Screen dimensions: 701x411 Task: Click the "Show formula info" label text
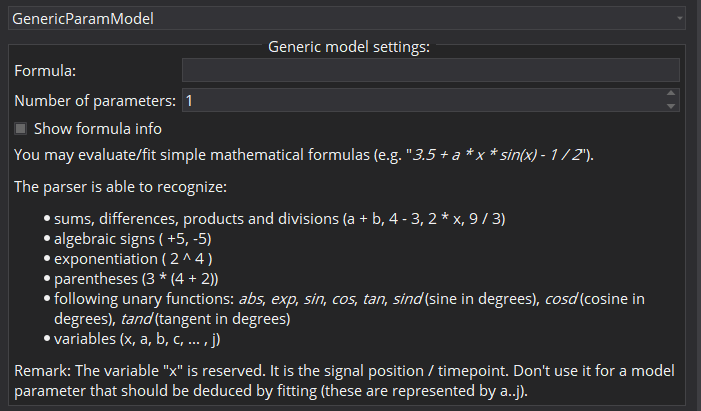[x=98, y=129]
